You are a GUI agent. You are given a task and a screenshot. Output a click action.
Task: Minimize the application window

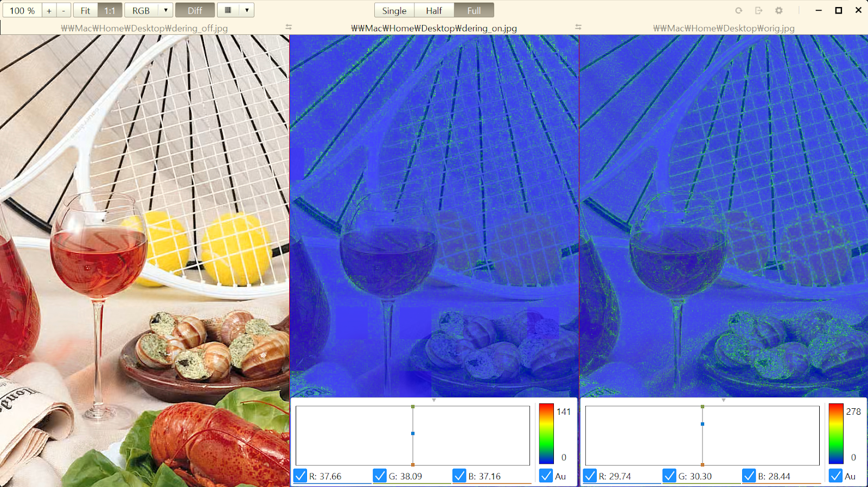pyautogui.click(x=819, y=10)
